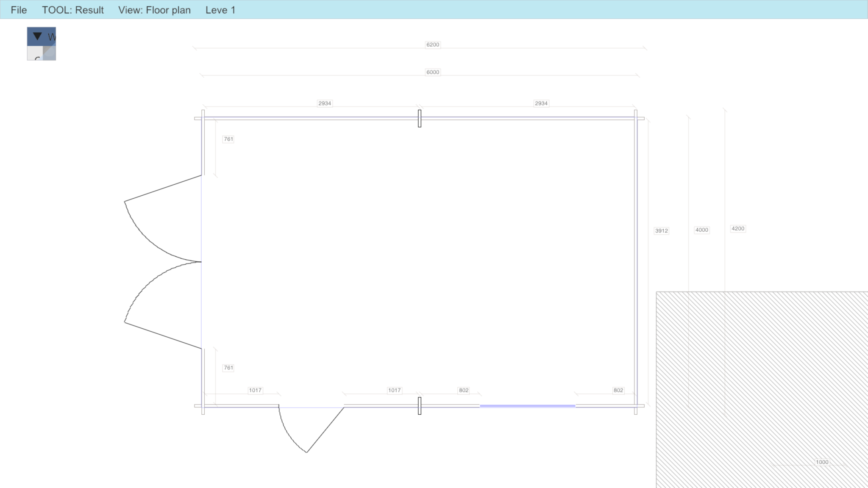Select the upper leaf of the double door
The height and width of the screenshot is (488, 868).
[162, 189]
